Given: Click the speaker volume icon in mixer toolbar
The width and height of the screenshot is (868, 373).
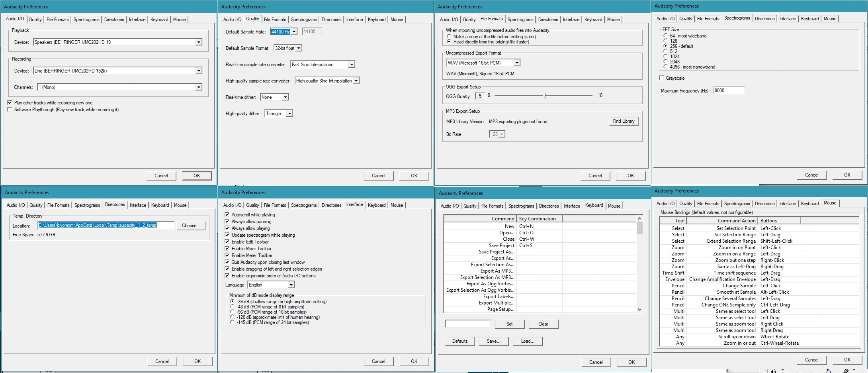Looking at the screenshot, I should tap(773, 371).
